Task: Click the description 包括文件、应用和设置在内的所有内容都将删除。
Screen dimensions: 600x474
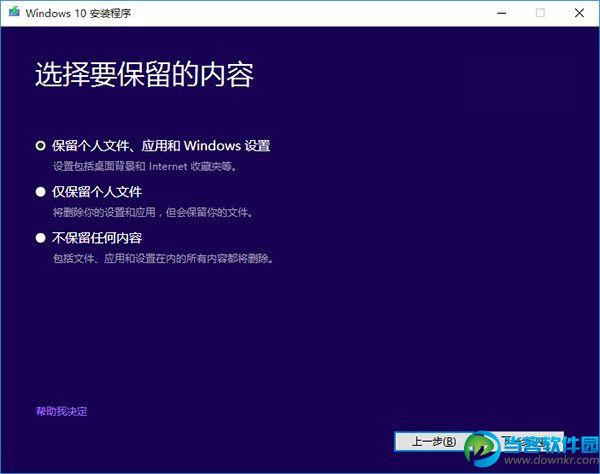Action: (x=163, y=259)
